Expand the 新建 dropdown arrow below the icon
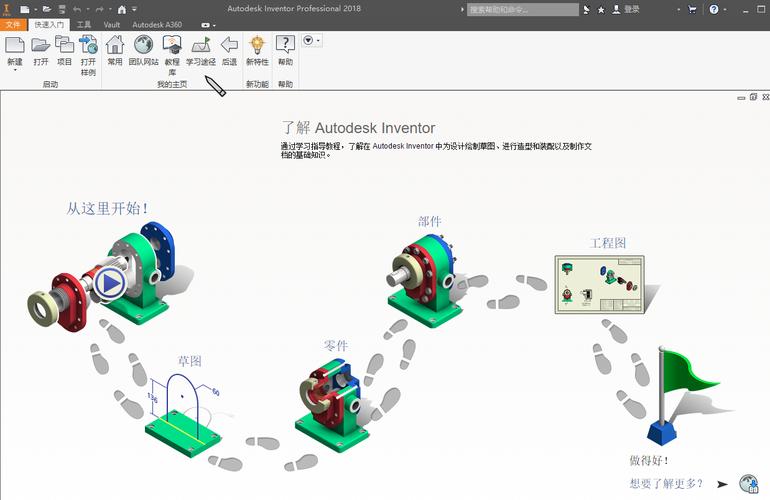Viewport: 770px width, 500px height. [x=15, y=70]
